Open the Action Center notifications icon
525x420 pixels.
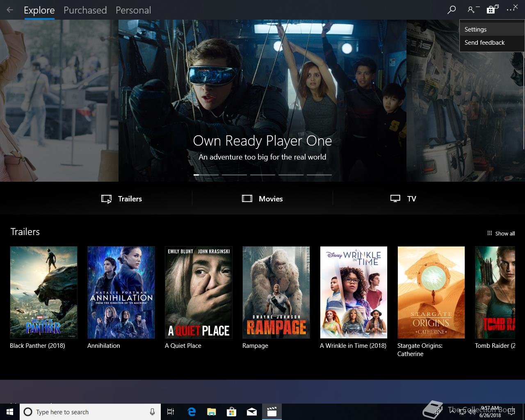click(511, 412)
